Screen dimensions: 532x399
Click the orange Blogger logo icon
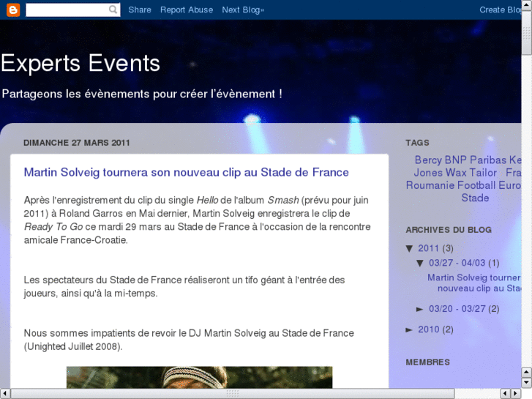pos(13,10)
